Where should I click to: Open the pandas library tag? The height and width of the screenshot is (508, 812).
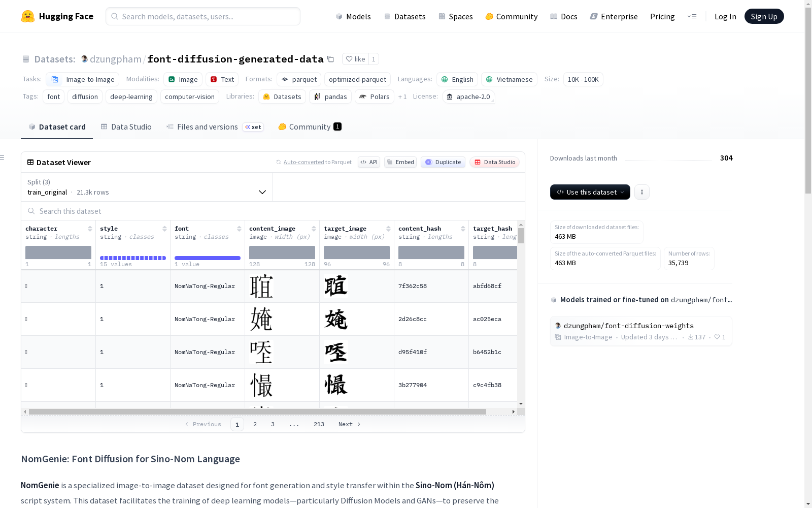click(x=330, y=97)
